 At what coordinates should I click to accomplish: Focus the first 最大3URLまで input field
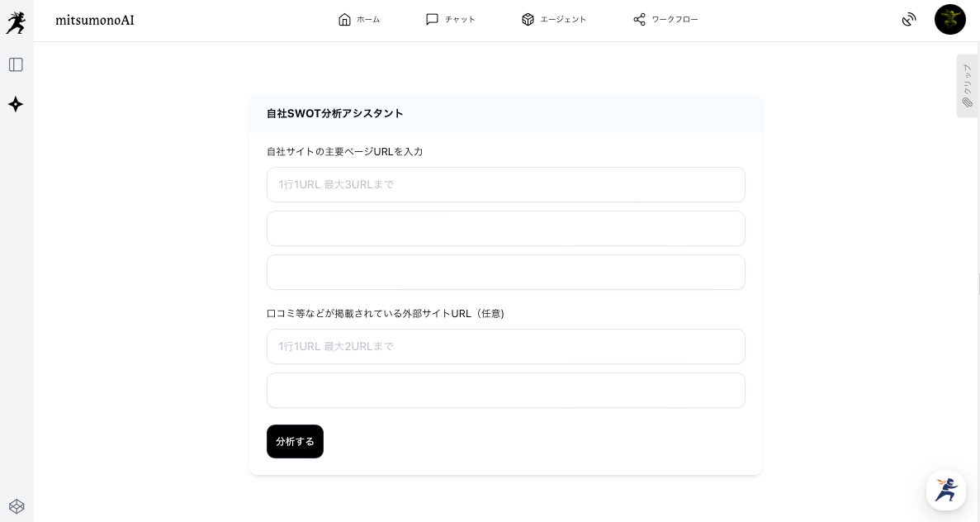[505, 184]
